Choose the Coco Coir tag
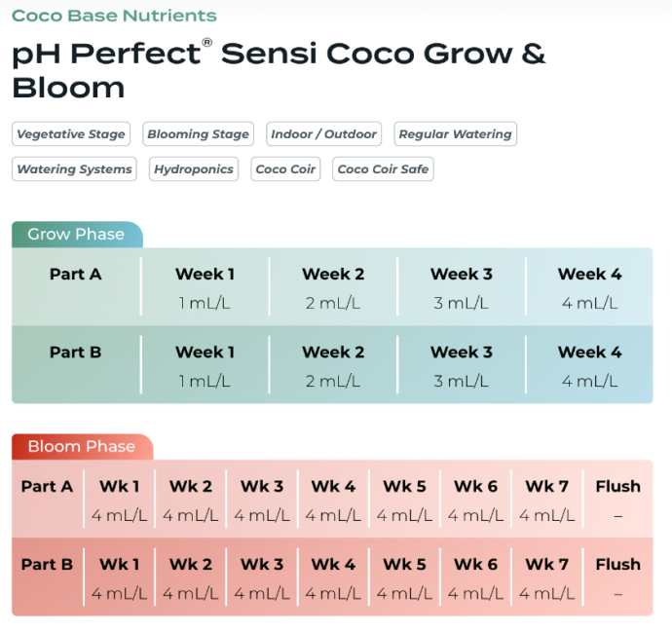Screen dimensions: 672x632 285,169
